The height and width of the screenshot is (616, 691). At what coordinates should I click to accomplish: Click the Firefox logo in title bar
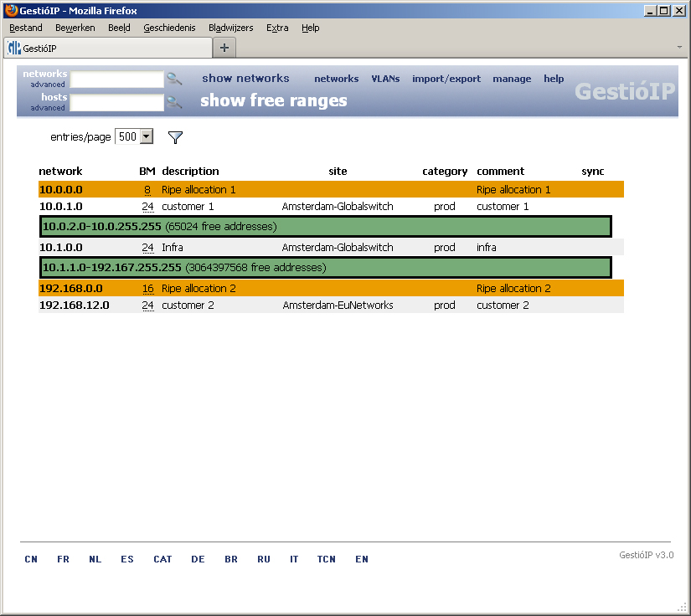[12, 10]
